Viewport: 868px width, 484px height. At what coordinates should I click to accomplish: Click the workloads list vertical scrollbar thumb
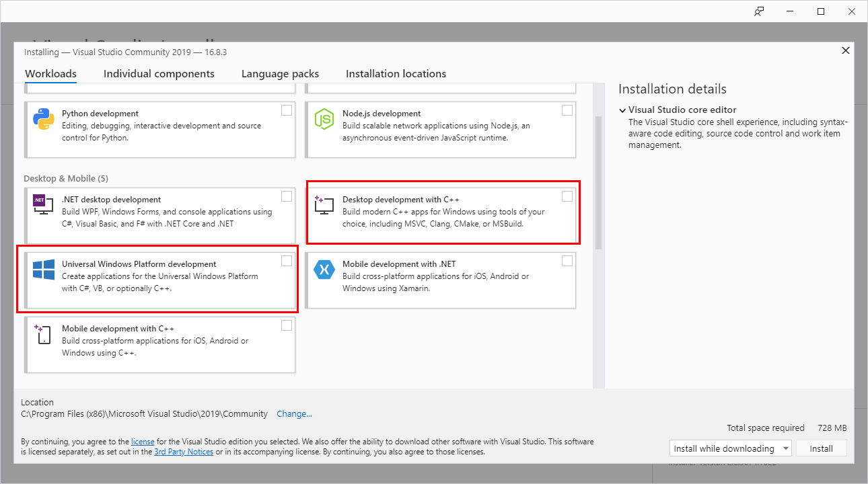(x=598, y=184)
